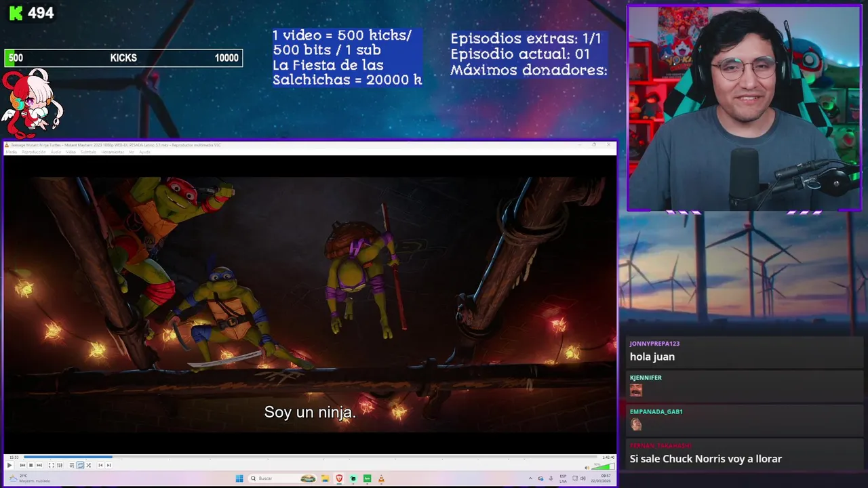Screen dimensions: 868x488
Task: Click EMPANADA_GAB1's chat emote
Action: [635, 424]
